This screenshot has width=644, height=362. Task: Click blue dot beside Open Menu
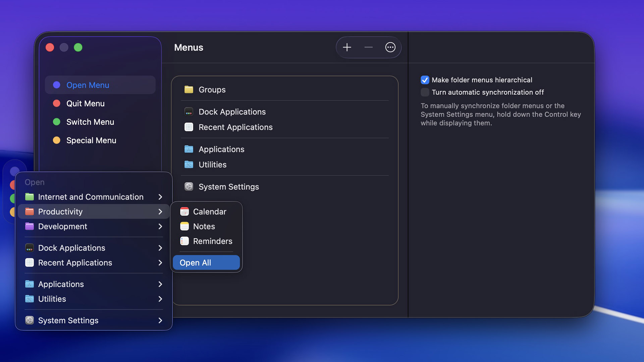57,85
